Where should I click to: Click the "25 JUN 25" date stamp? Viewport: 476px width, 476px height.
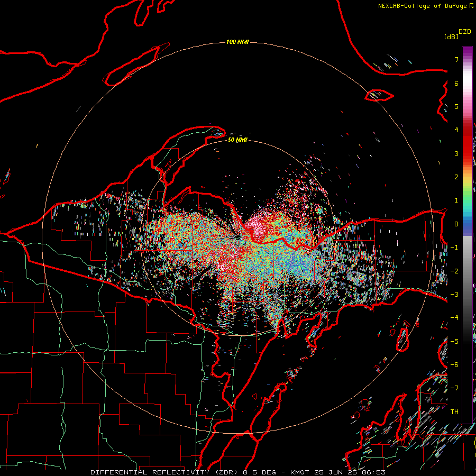coord(335,472)
